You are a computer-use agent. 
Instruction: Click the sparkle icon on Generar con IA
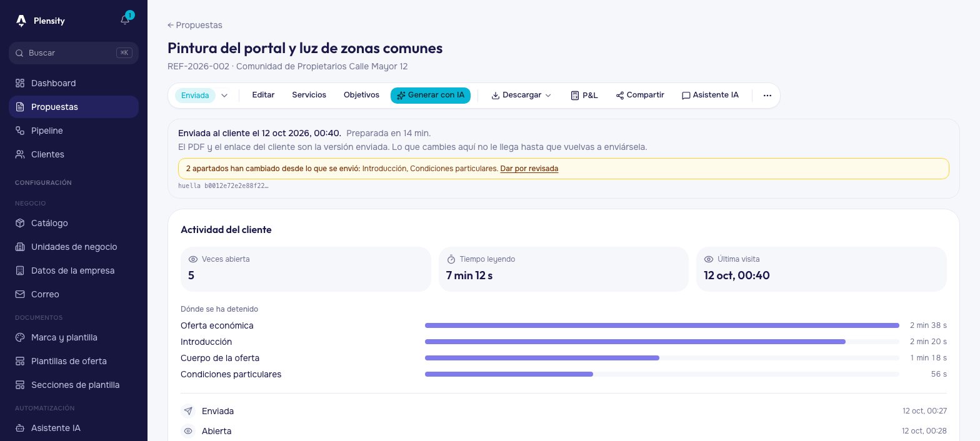[x=401, y=96]
